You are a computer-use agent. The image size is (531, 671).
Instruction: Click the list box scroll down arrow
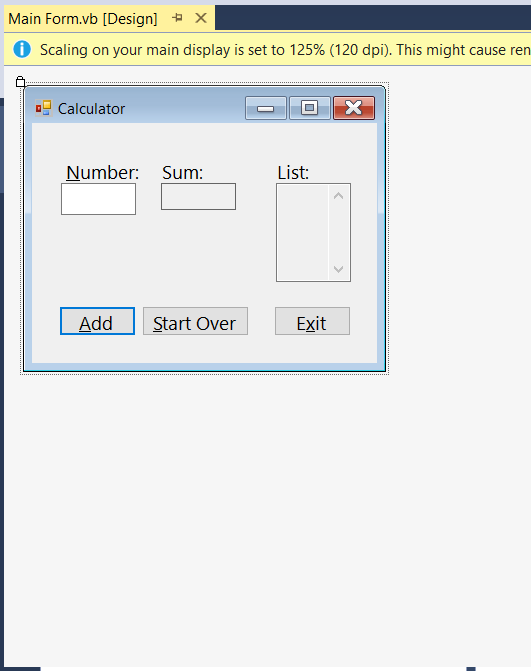338,269
